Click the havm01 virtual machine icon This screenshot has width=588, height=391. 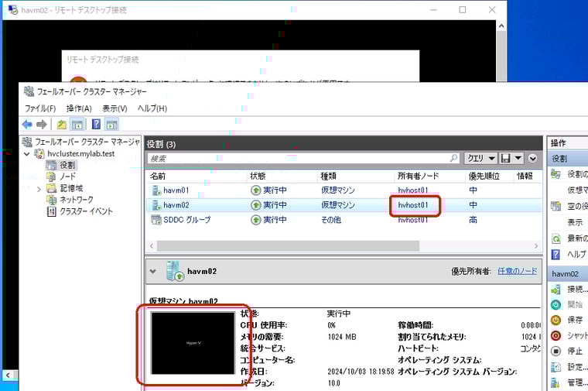pyautogui.click(x=156, y=190)
